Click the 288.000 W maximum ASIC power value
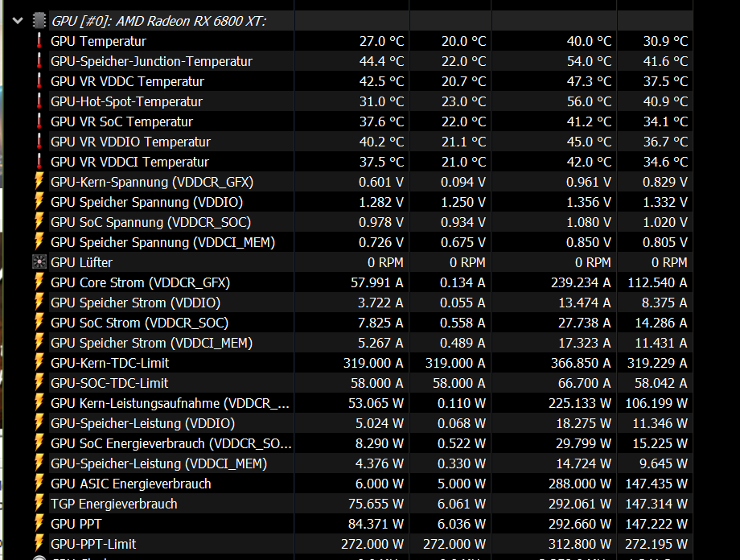This screenshot has height=560, width=740. tap(580, 484)
